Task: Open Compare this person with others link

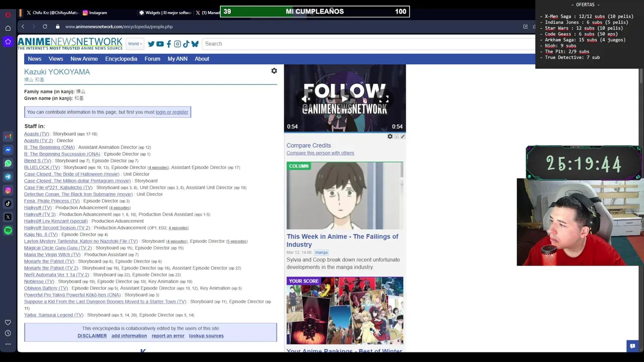Action: click(320, 153)
